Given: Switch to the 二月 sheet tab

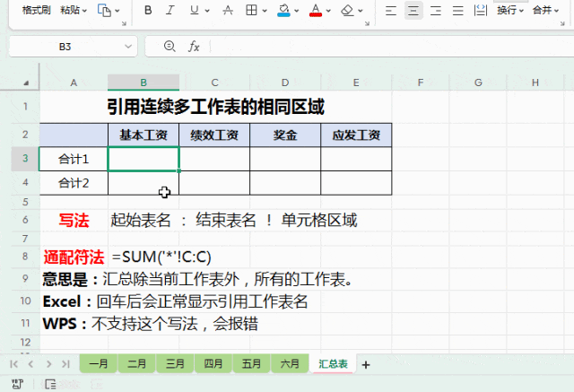Looking at the screenshot, I should point(136,363).
